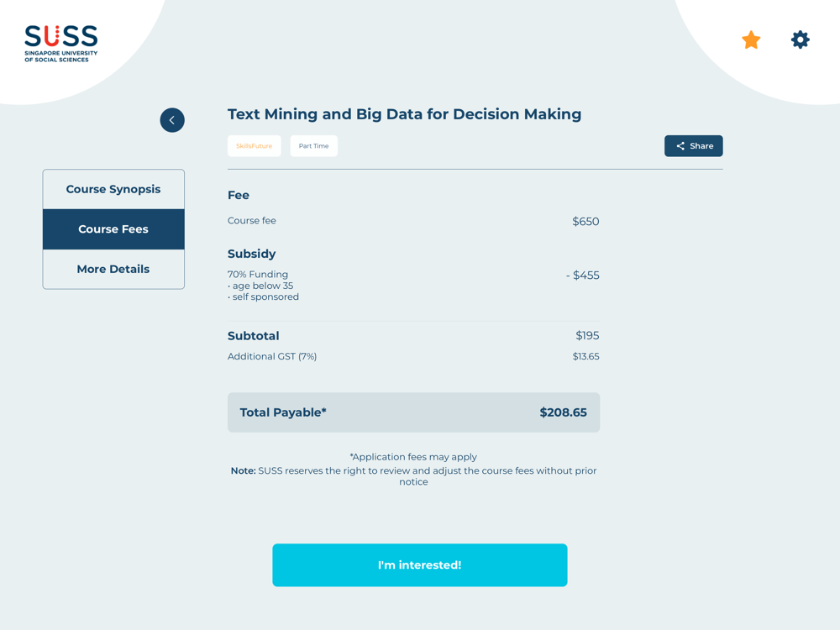Select the SkillsFuture tag
The width and height of the screenshot is (840, 630).
[254, 145]
